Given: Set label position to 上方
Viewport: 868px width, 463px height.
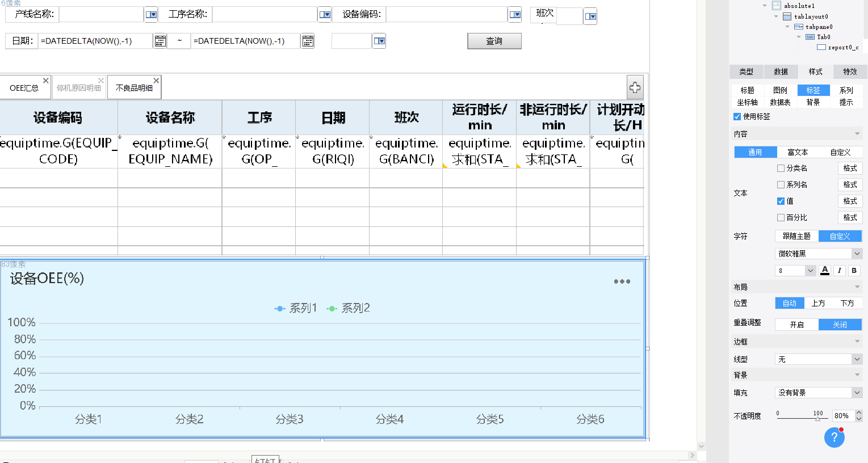Looking at the screenshot, I should [x=818, y=303].
